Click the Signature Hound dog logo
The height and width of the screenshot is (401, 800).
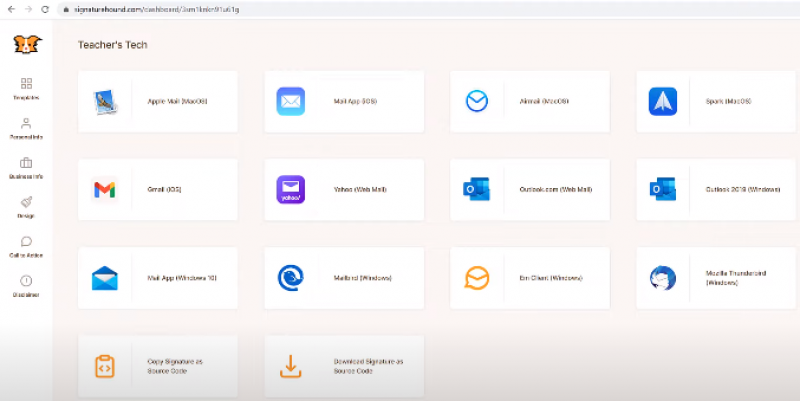(x=27, y=44)
